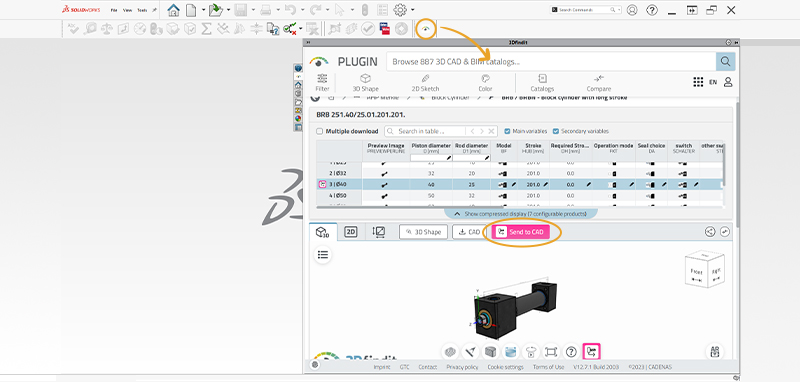Image resolution: width=800 pixels, height=382 pixels.
Task: Click the search magnifier button in 3Dfindit
Action: 726,62
